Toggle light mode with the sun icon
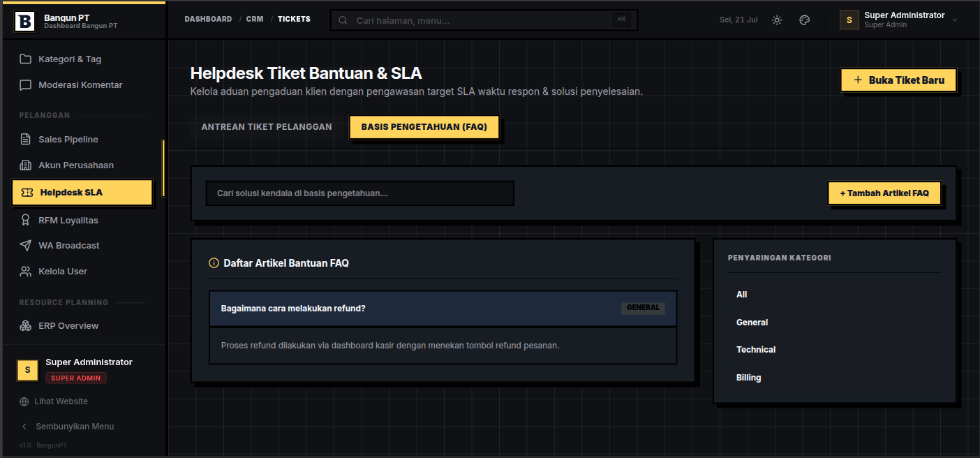This screenshot has height=458, width=980. pos(777,20)
